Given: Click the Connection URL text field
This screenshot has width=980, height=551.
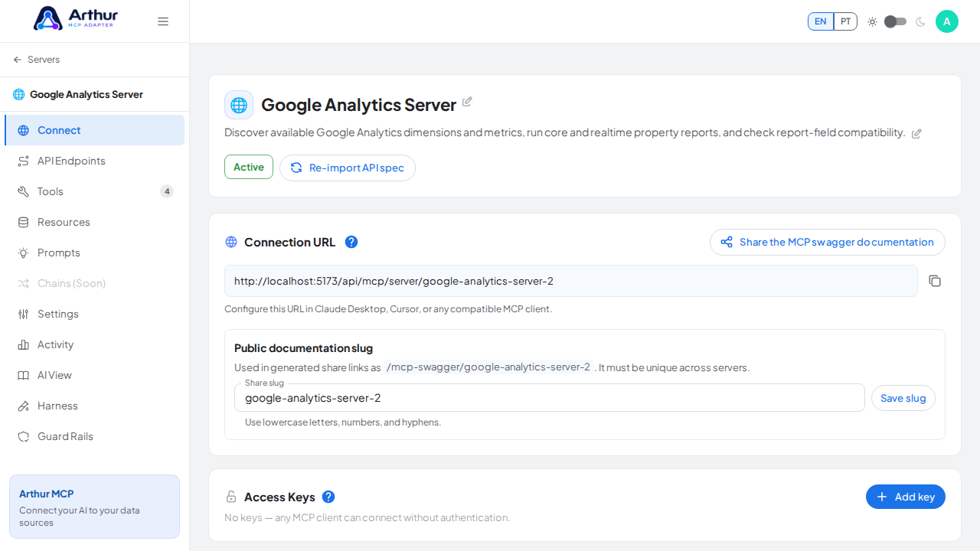Looking at the screenshot, I should [x=571, y=281].
